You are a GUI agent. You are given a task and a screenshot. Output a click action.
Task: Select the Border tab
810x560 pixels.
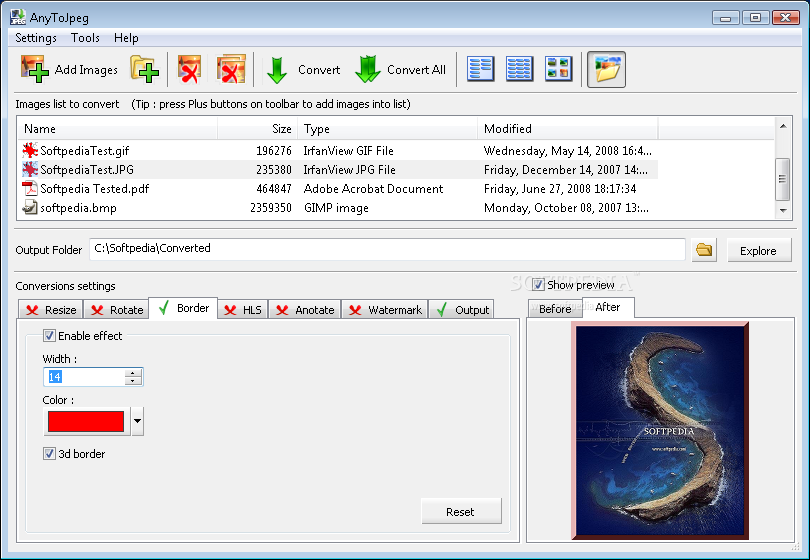[x=183, y=308]
